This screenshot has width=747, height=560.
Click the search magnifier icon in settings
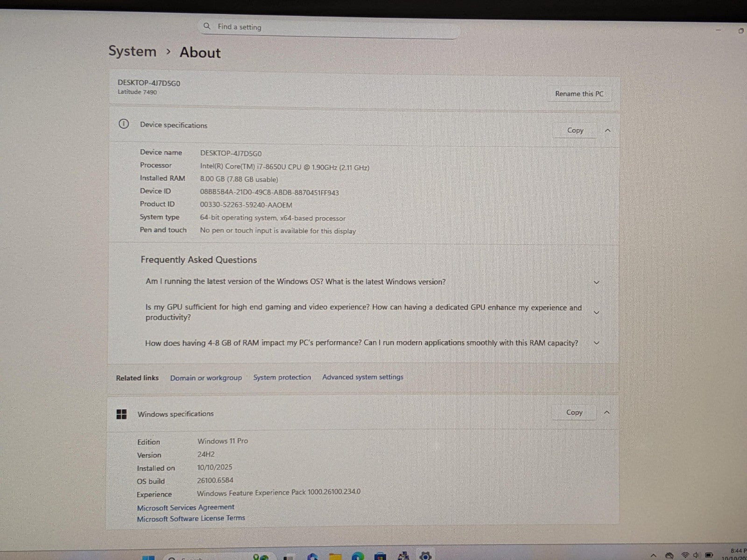207,27
